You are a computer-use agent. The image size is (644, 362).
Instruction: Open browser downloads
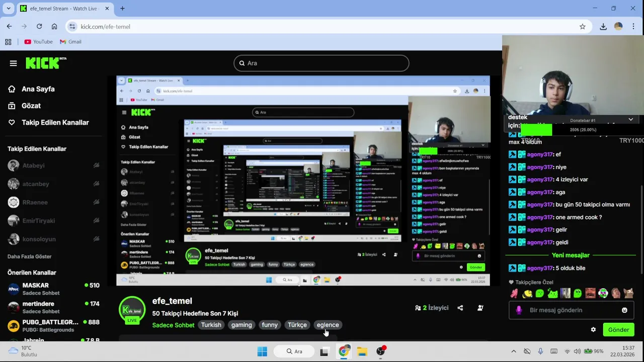[x=603, y=27]
